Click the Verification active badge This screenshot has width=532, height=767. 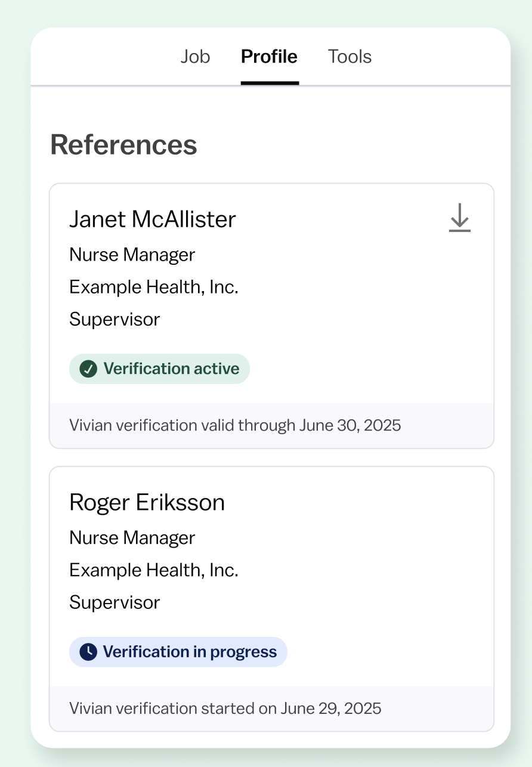159,369
